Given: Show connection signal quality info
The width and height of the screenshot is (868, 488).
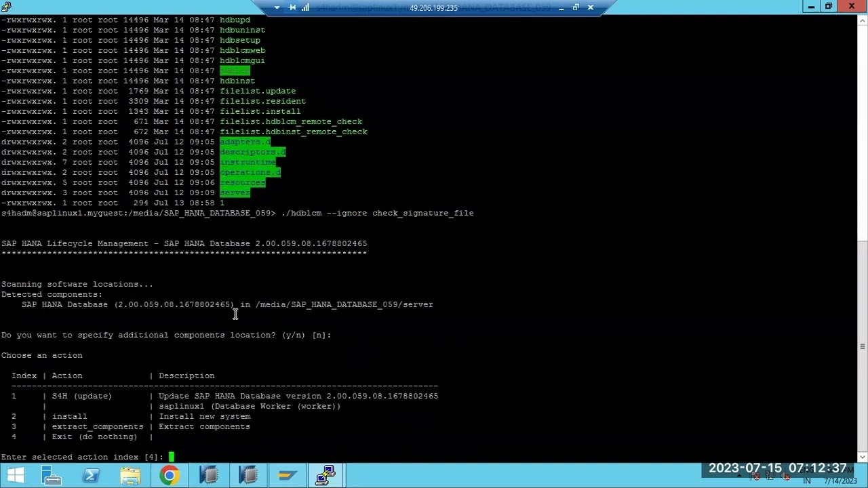Looking at the screenshot, I should [x=305, y=7].
